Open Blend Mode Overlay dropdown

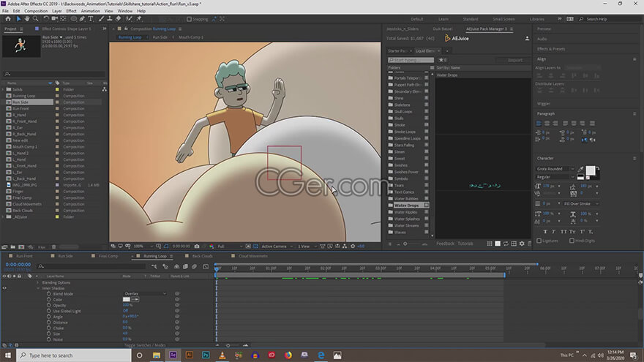pos(145,294)
